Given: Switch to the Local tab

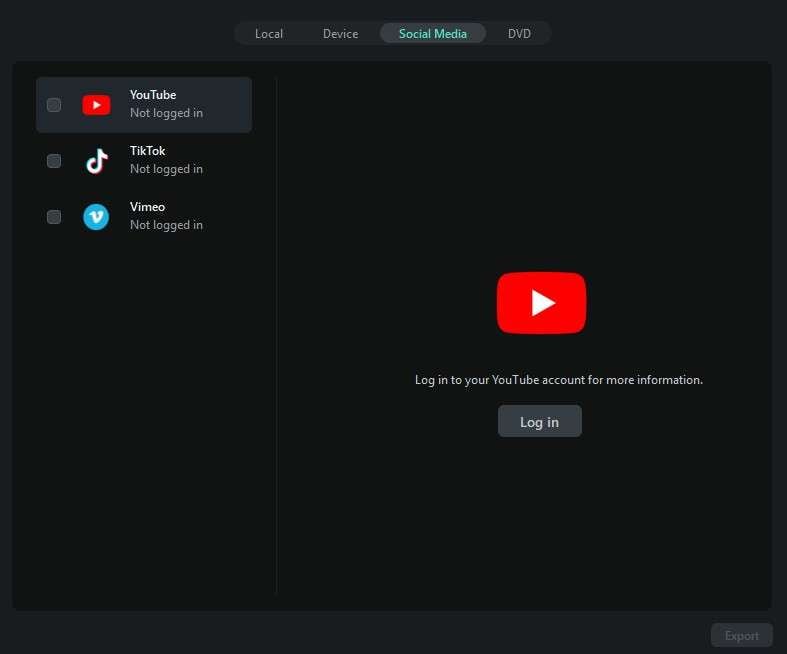Looking at the screenshot, I should pos(269,34).
